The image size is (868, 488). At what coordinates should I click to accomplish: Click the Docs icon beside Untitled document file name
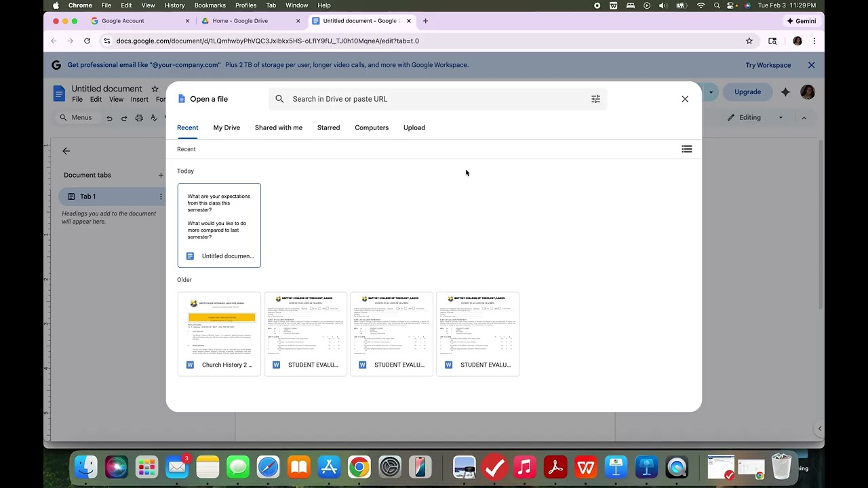pyautogui.click(x=190, y=256)
